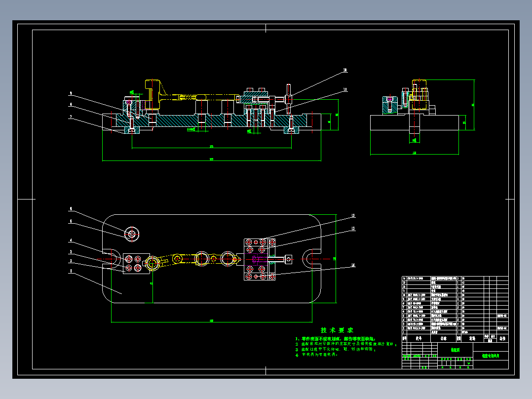Screen dimensions: 532x399
Task: Select technical requirement line 1 about surface scratches
Action: click(335, 339)
